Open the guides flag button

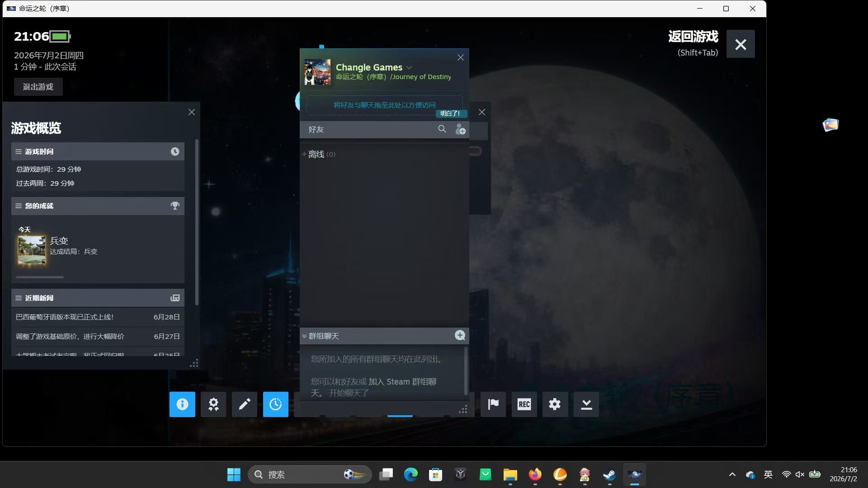pos(493,404)
